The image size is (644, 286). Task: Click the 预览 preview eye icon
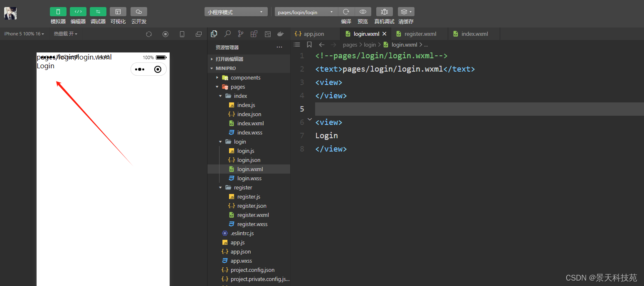pyautogui.click(x=363, y=12)
